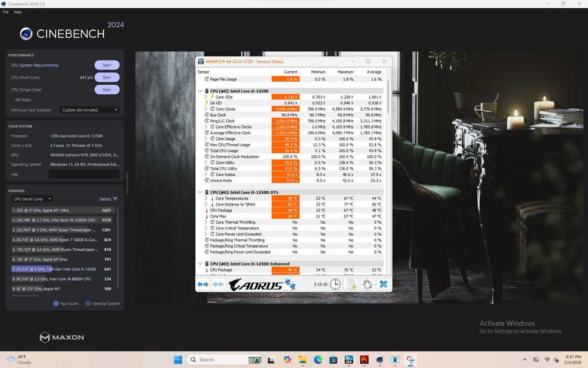Click the Info text field
Viewport: 588px width, 368px height.
click(x=84, y=174)
